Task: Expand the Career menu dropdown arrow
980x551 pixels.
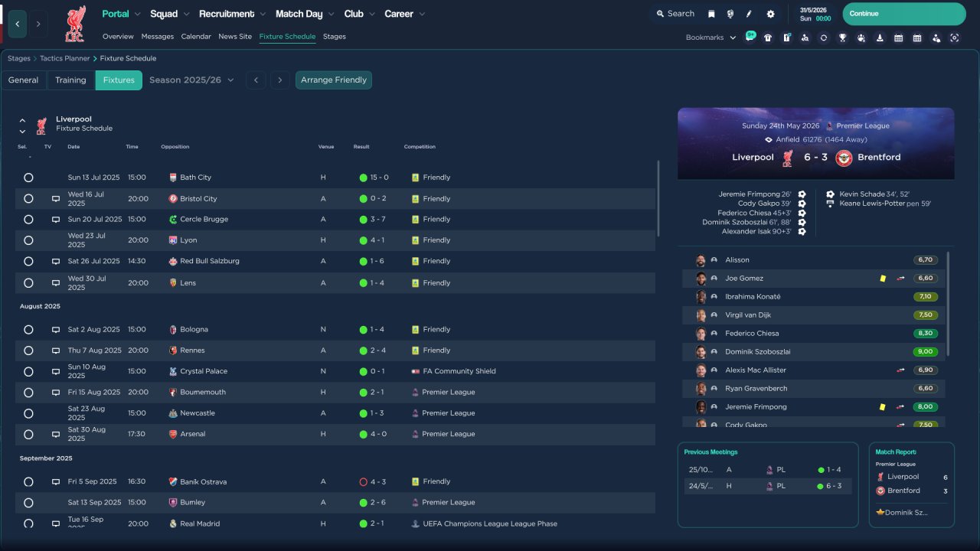Action: [x=422, y=15]
